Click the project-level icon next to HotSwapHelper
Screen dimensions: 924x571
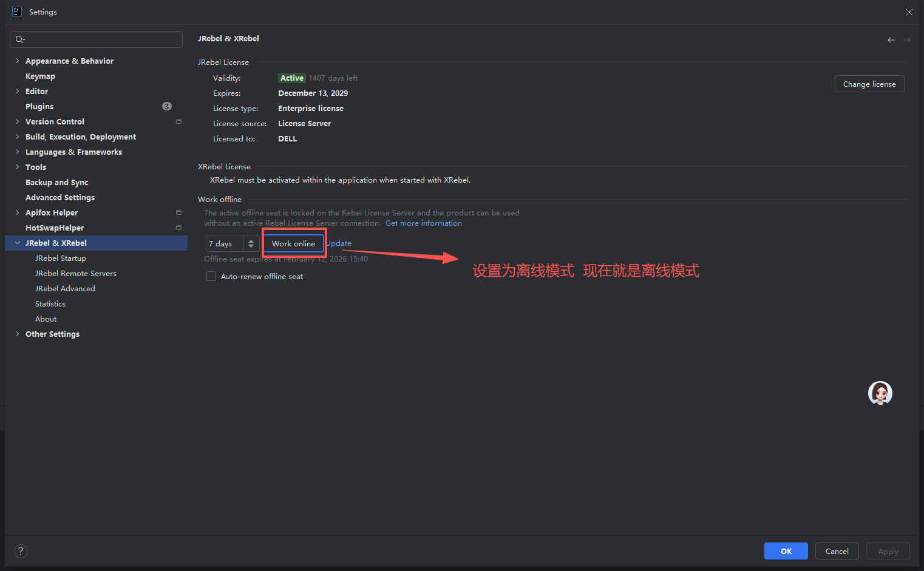click(x=178, y=228)
